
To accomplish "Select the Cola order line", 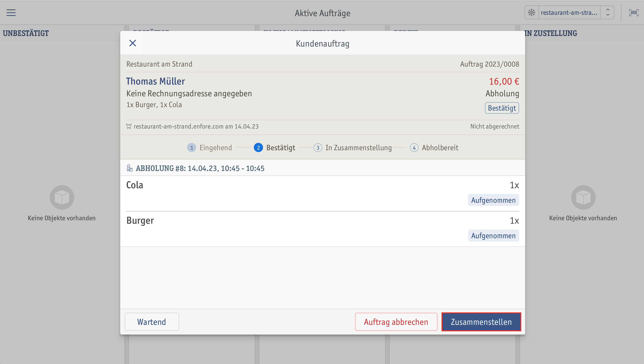I will 322,194.
